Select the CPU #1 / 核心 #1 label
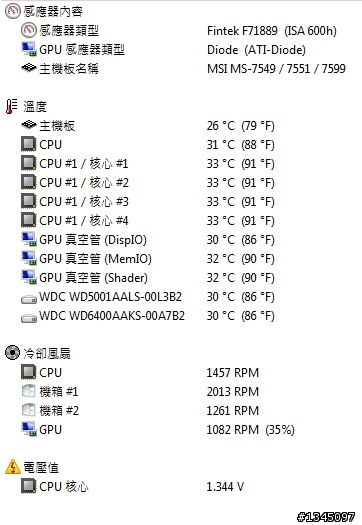The height and width of the screenshot is (525, 362). [x=84, y=164]
